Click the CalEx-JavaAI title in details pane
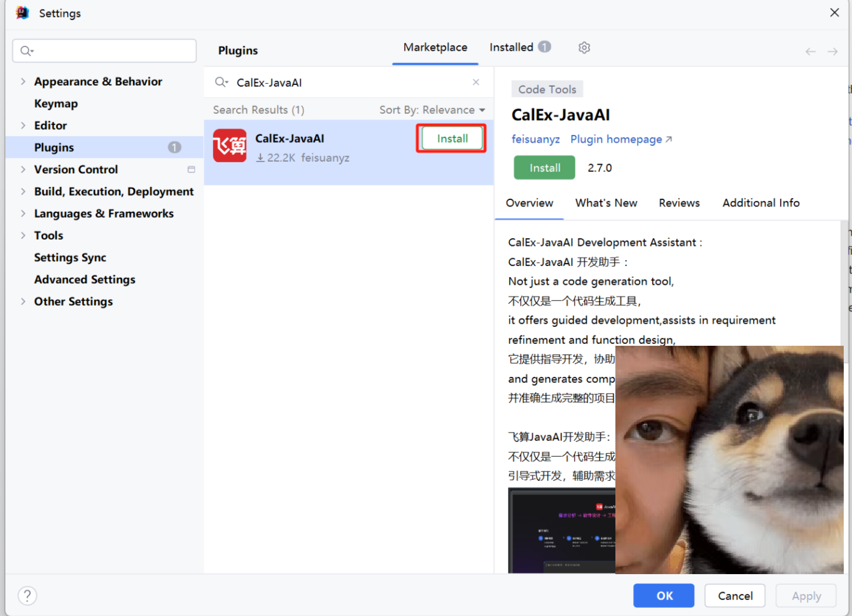 (x=561, y=115)
